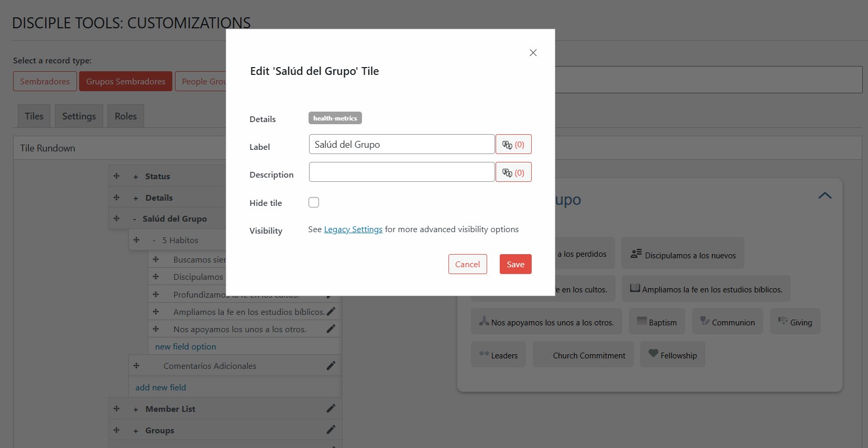Enable the Hide tile checkbox
This screenshot has width=868, height=448.
click(x=314, y=202)
